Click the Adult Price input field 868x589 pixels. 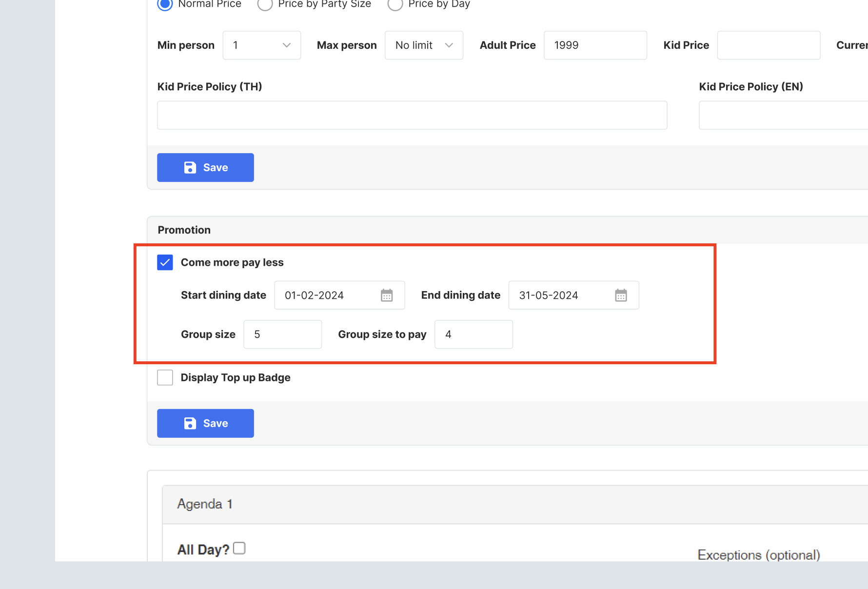595,45
